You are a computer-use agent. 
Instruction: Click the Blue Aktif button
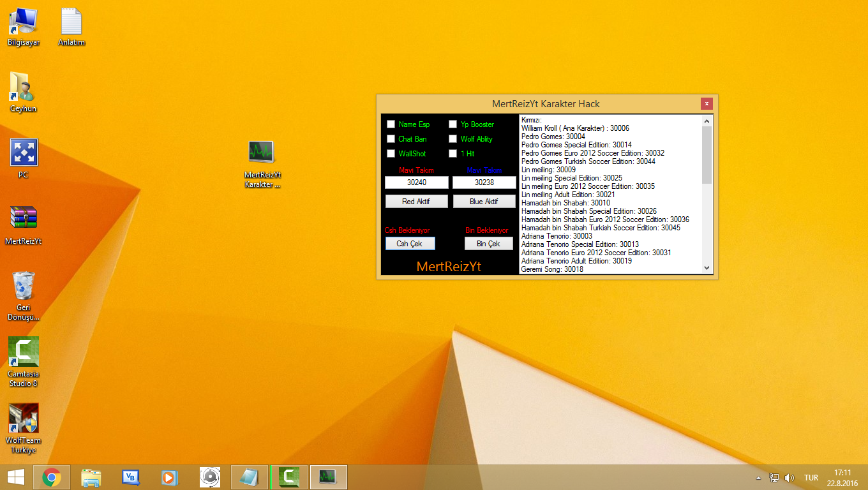point(484,202)
